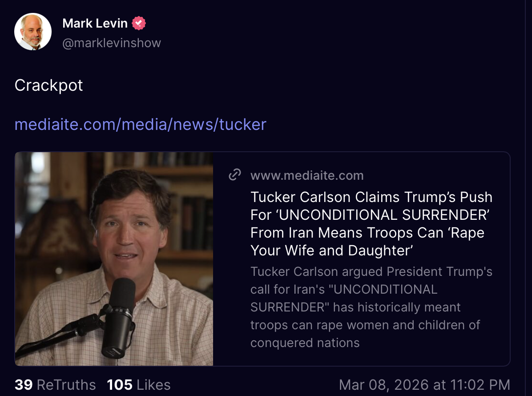
Task: Click the number 105 before Likes
Action: click(120, 385)
